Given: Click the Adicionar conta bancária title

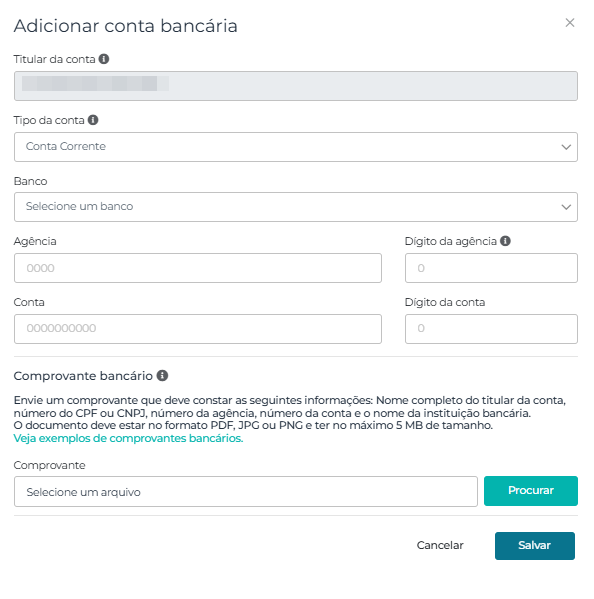Looking at the screenshot, I should 126,26.
